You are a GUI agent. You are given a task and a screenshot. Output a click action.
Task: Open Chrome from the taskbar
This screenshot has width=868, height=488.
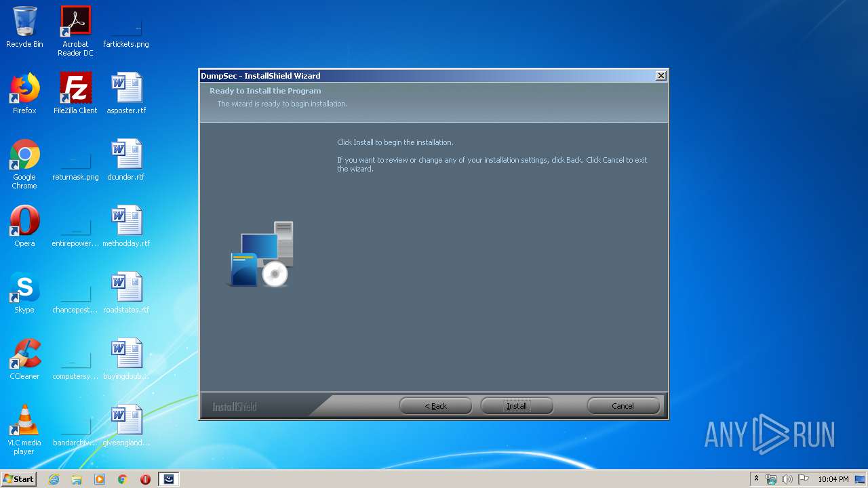pos(123,479)
